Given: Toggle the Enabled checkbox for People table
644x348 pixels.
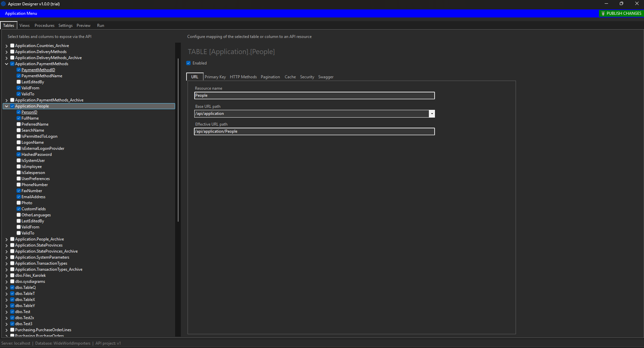Looking at the screenshot, I should (189, 63).
